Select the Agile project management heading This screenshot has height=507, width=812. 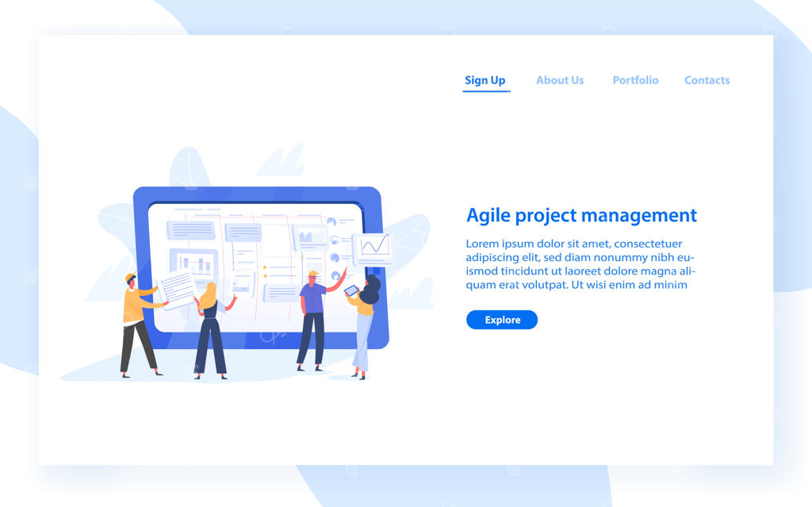point(581,215)
